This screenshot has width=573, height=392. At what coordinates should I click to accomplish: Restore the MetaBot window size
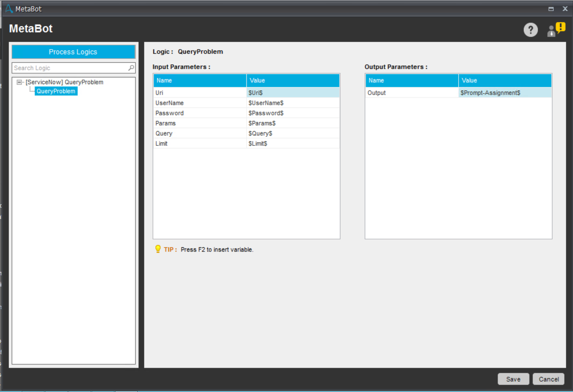click(x=551, y=9)
